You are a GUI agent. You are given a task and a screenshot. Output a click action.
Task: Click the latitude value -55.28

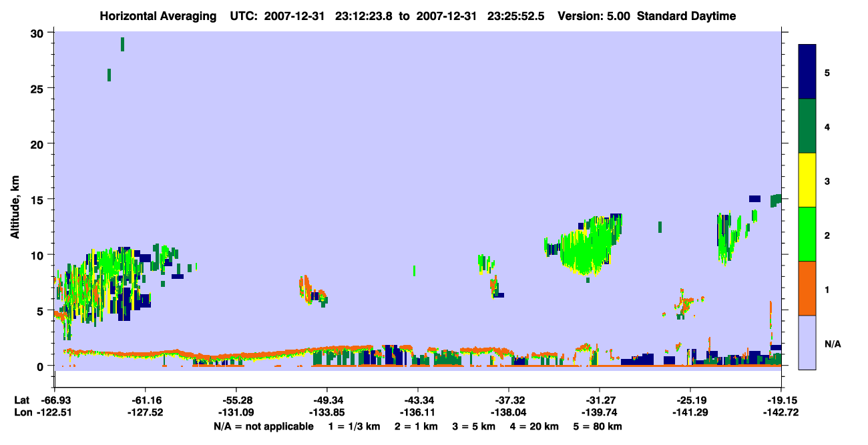tap(236, 400)
